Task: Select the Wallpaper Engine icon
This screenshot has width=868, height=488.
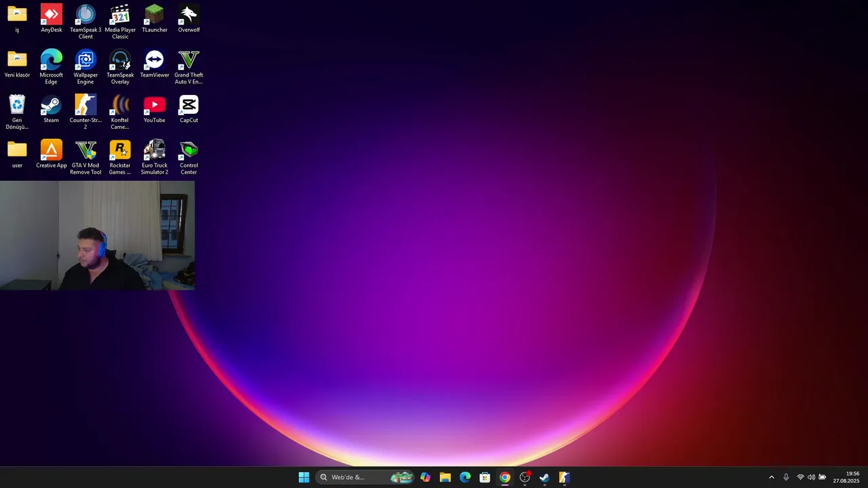Action: [85, 67]
